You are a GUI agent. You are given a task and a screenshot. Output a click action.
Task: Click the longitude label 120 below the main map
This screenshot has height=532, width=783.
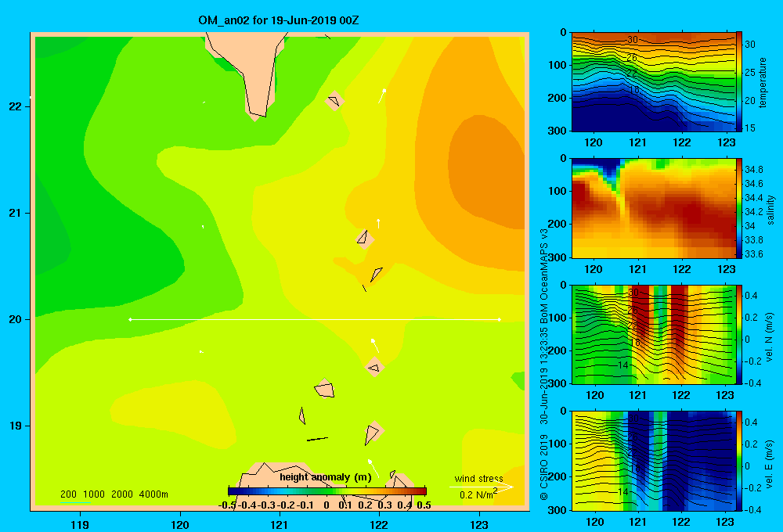point(180,524)
